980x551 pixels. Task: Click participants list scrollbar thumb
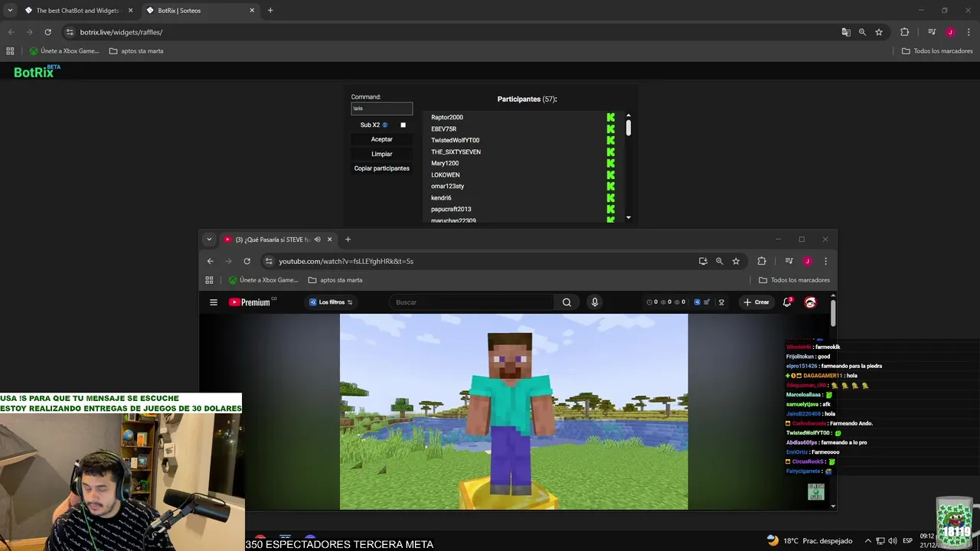(x=628, y=128)
